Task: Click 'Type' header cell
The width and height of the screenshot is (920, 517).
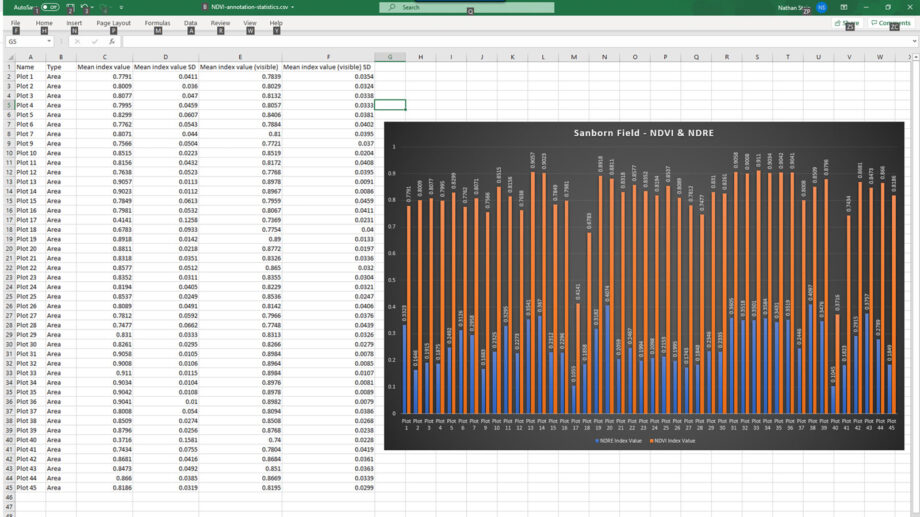Action: pos(60,67)
